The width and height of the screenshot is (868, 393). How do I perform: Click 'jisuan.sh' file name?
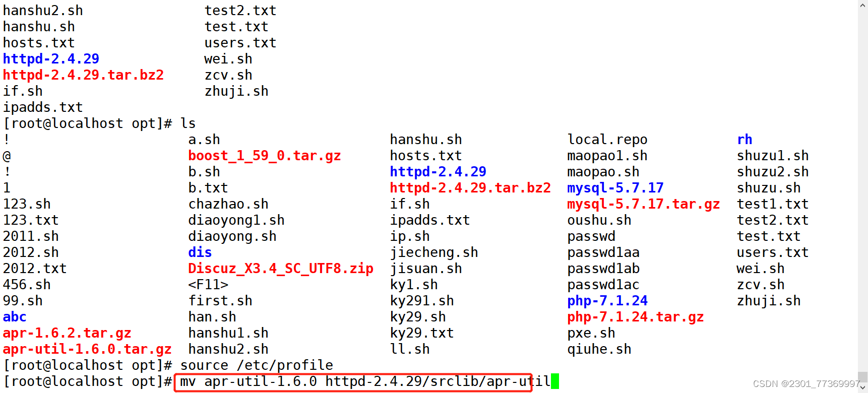point(426,269)
